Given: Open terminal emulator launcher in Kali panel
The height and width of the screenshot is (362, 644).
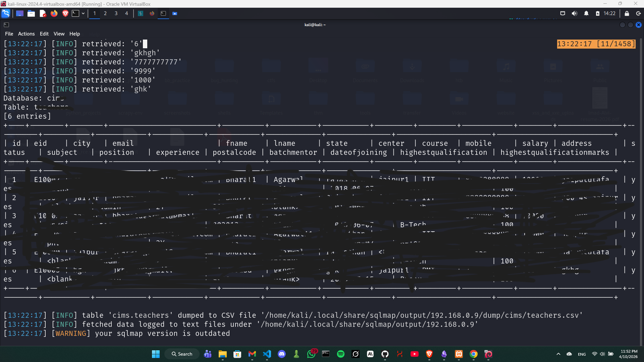Looking at the screenshot, I should coord(75,13).
